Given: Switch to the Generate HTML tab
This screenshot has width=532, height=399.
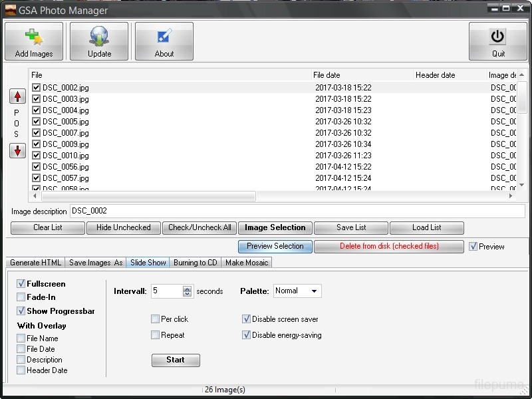Looking at the screenshot, I should coord(36,263).
